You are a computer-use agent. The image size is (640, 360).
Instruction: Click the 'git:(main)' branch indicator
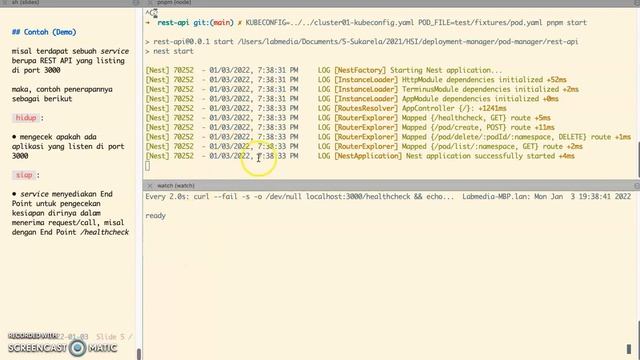[213, 23]
